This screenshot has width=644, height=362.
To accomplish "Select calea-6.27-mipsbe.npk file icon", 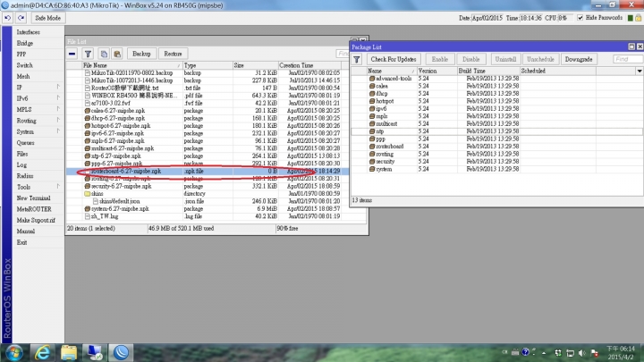I will coord(87,111).
